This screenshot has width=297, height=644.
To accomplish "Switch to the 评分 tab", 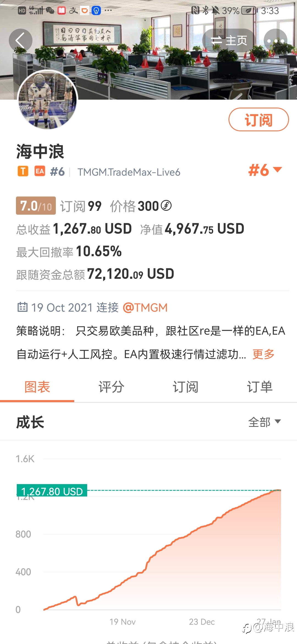I will tap(111, 387).
